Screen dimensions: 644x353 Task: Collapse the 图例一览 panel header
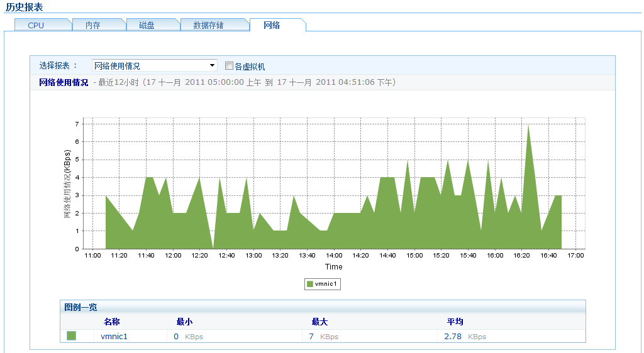81,307
